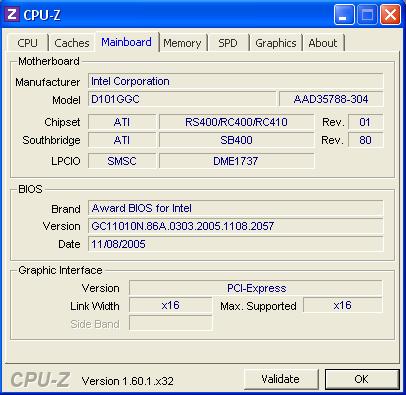
Task: Click the empty Side Band field
Action: coord(171,323)
